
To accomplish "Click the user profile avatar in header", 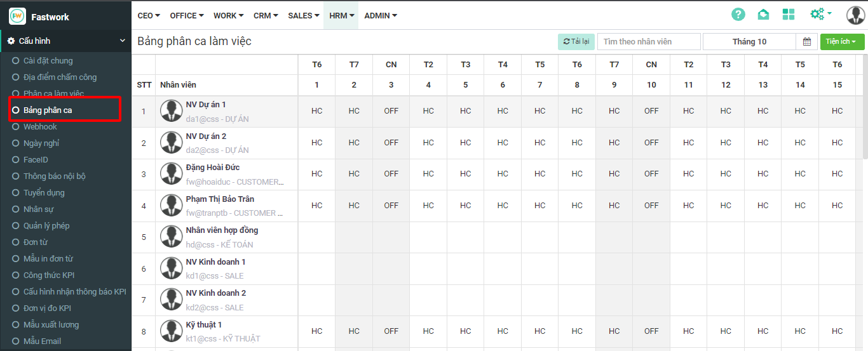I will point(855,15).
